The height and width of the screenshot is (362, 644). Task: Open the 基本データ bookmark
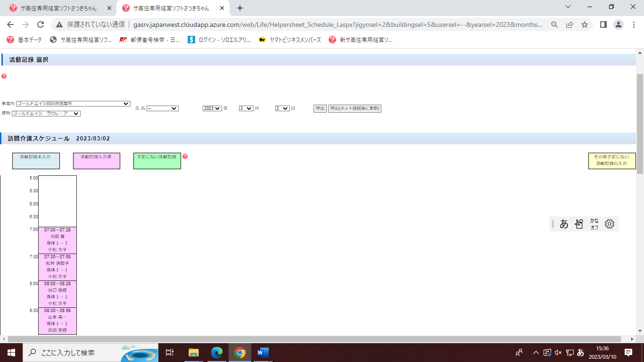[x=25, y=40]
